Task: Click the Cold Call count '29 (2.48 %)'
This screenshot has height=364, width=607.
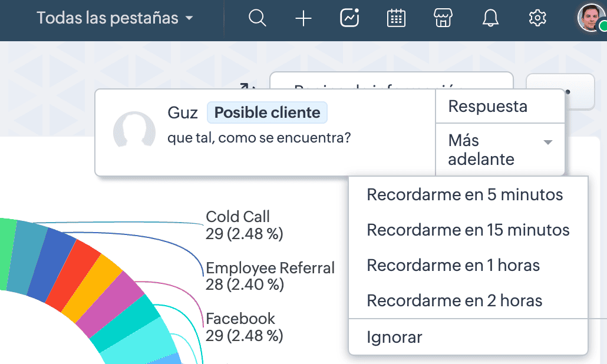Action: tap(244, 234)
